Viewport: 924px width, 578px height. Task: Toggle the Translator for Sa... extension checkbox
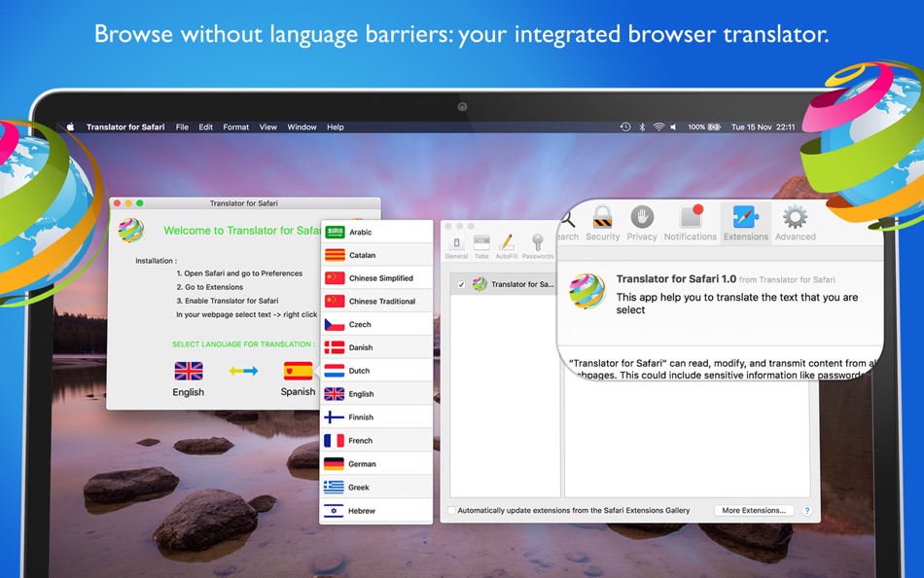[x=461, y=284]
